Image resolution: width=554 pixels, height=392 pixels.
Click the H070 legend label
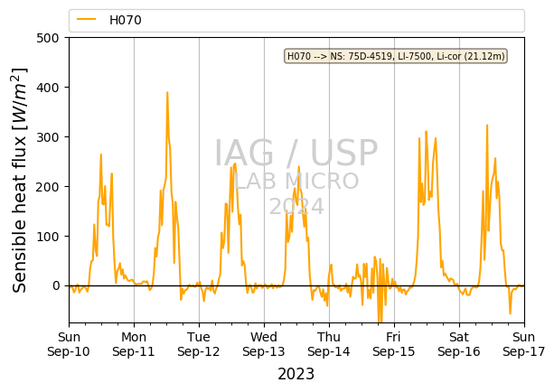click(x=125, y=20)
